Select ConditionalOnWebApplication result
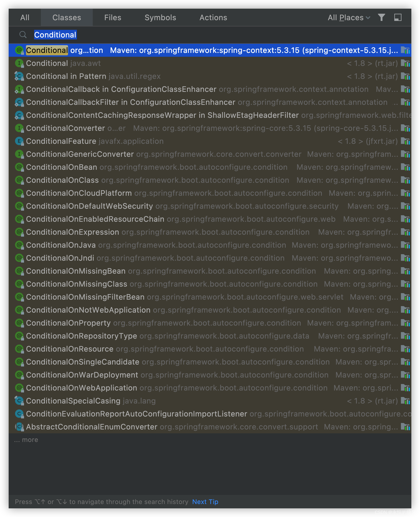This screenshot has width=420, height=517. coord(210,388)
